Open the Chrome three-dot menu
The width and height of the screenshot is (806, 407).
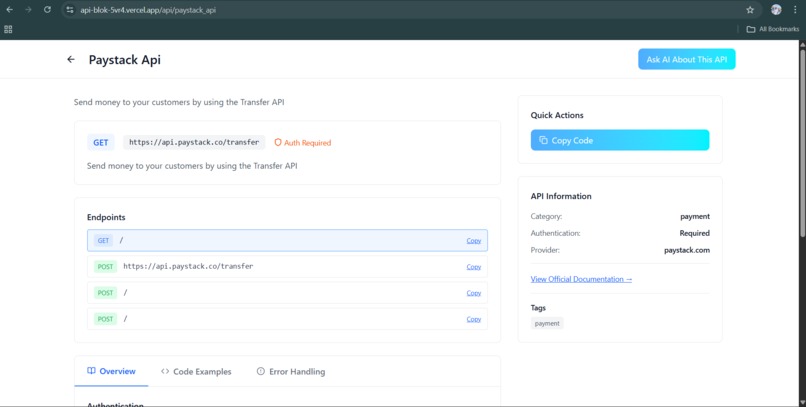tap(795, 10)
